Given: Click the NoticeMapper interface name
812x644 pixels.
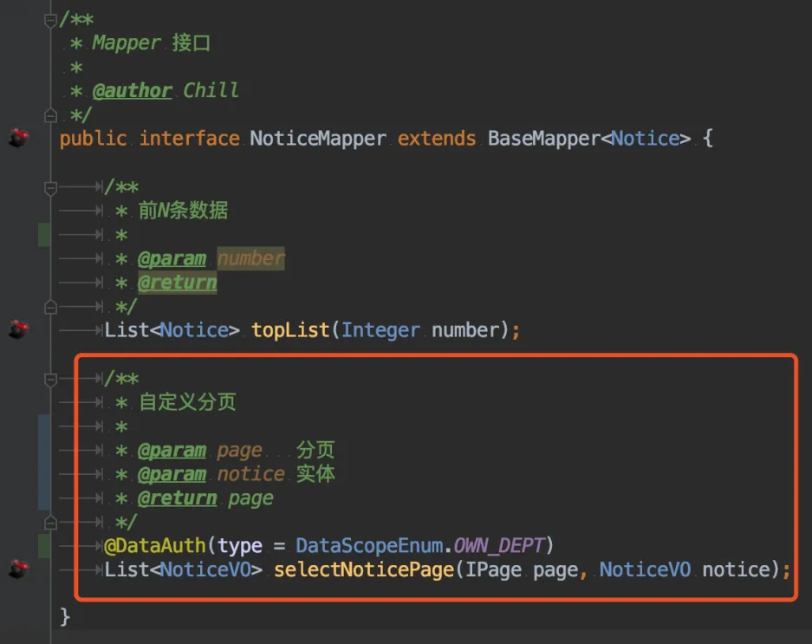Looking at the screenshot, I should tap(318, 139).
